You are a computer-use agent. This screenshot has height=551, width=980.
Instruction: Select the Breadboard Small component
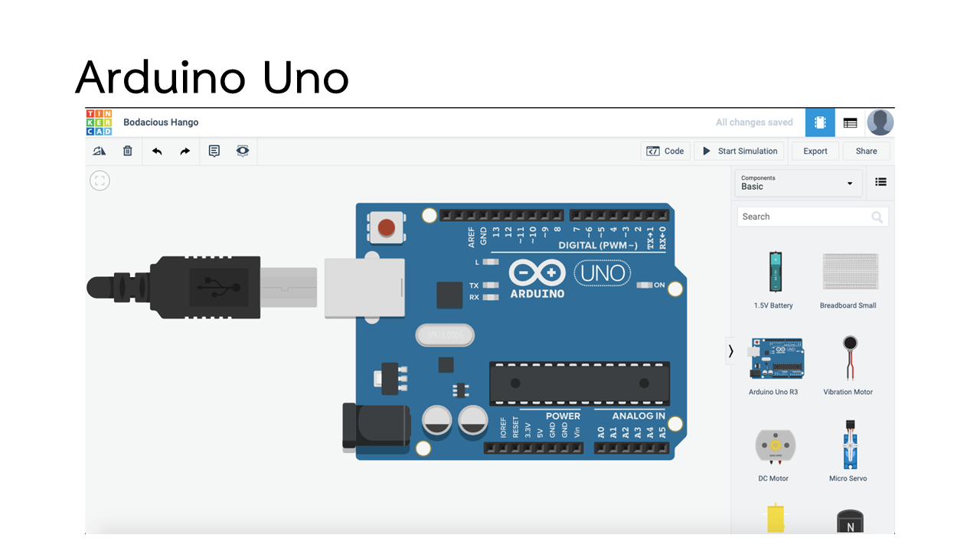[x=848, y=279]
